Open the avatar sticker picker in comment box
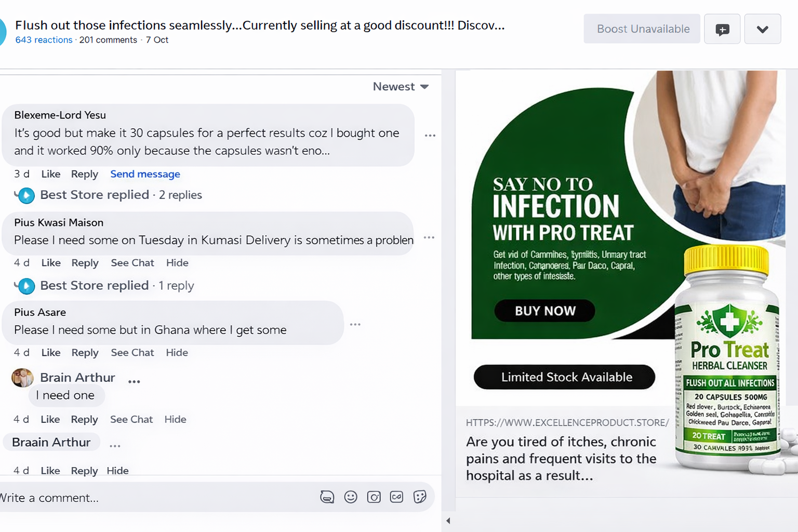This screenshot has height=532, width=798. pos(327,497)
